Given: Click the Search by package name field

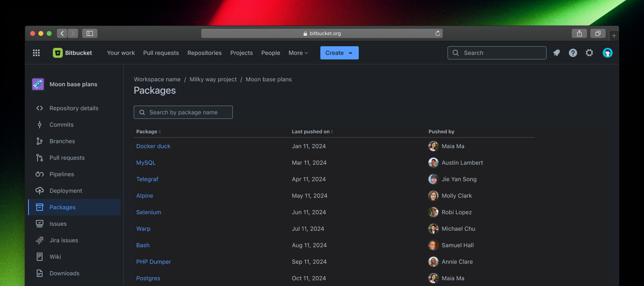Looking at the screenshot, I should point(183,112).
